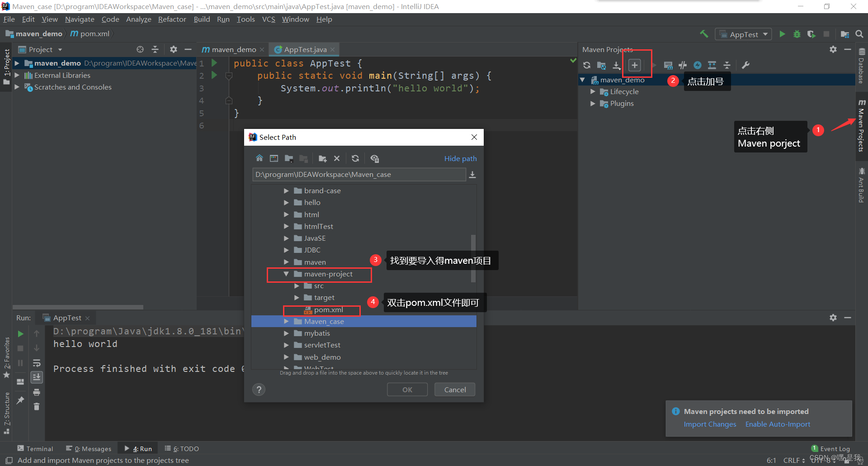Toggle Show Hidden Files eye icon
The image size is (868, 466).
374,158
